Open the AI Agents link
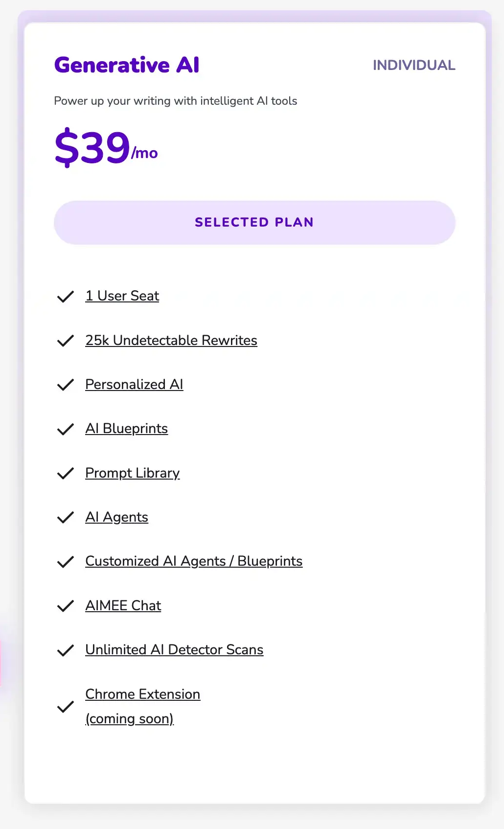504x829 pixels. pyautogui.click(x=116, y=517)
